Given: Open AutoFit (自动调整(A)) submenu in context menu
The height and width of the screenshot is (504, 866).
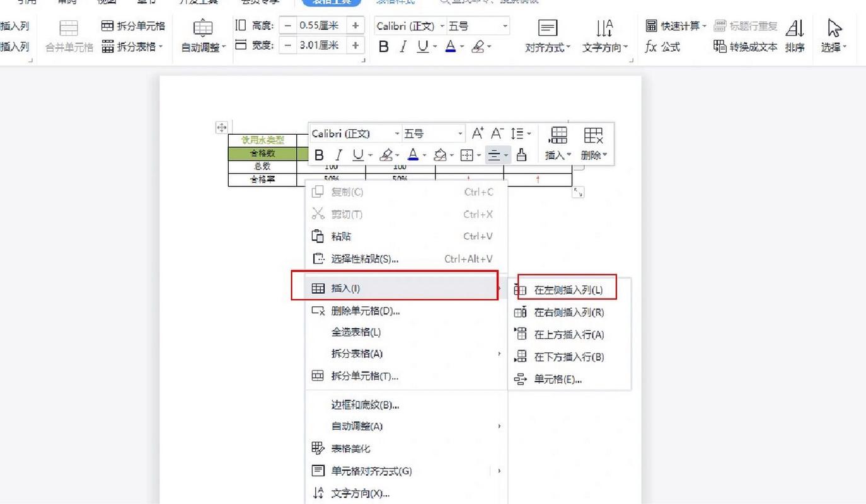Looking at the screenshot, I should click(x=406, y=426).
